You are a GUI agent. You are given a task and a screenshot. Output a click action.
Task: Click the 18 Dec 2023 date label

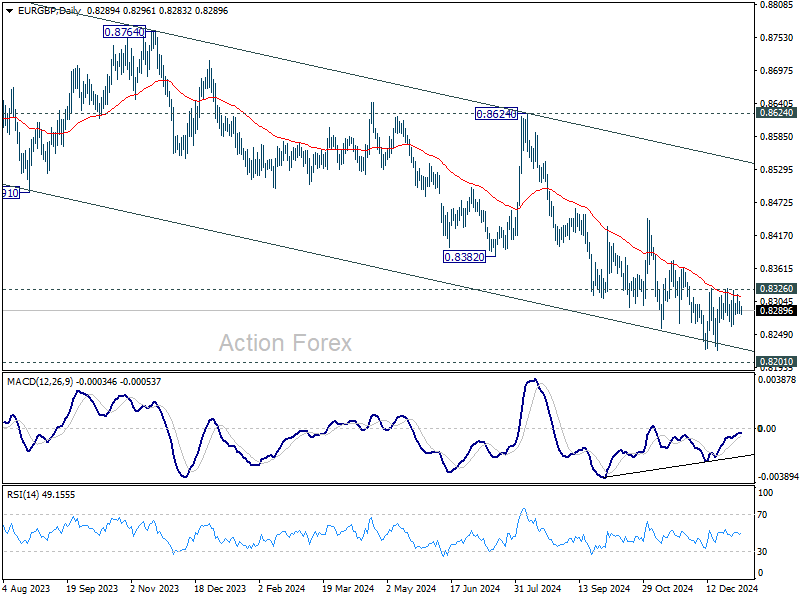coord(220,588)
